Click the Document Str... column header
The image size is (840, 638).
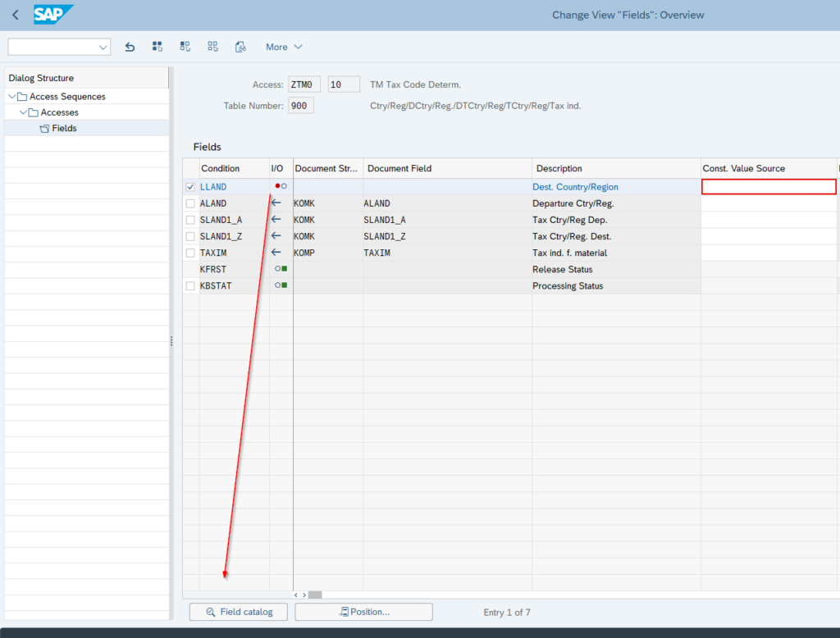click(x=328, y=168)
